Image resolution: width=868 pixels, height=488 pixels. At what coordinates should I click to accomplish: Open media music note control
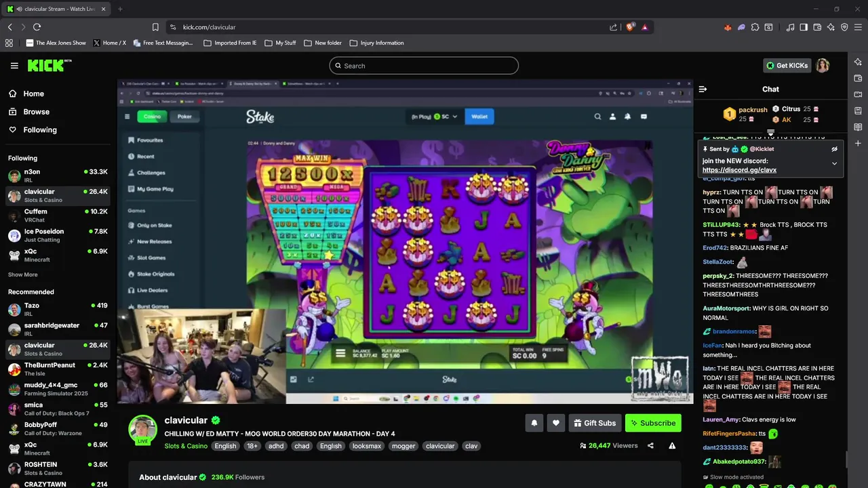(x=790, y=27)
